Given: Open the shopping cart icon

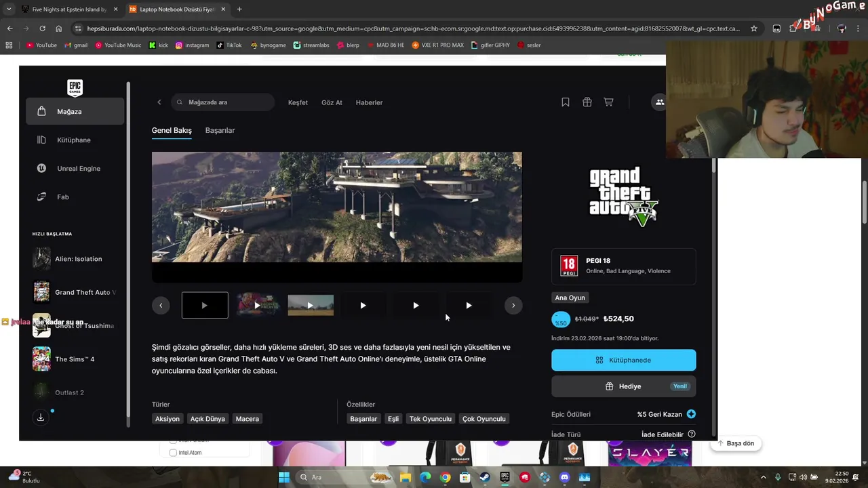Looking at the screenshot, I should tap(608, 102).
